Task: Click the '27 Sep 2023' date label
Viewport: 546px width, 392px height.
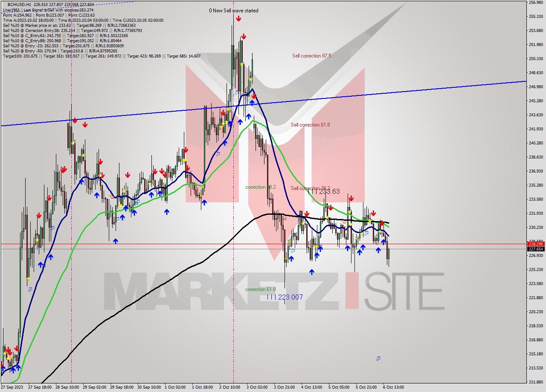Action: (11, 387)
